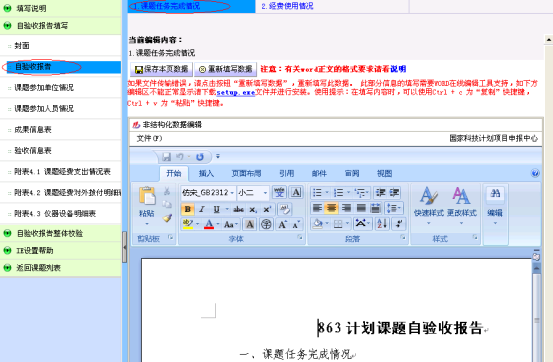Click the Sort A-Z icon
The width and height of the screenshot is (553, 362).
point(382,224)
